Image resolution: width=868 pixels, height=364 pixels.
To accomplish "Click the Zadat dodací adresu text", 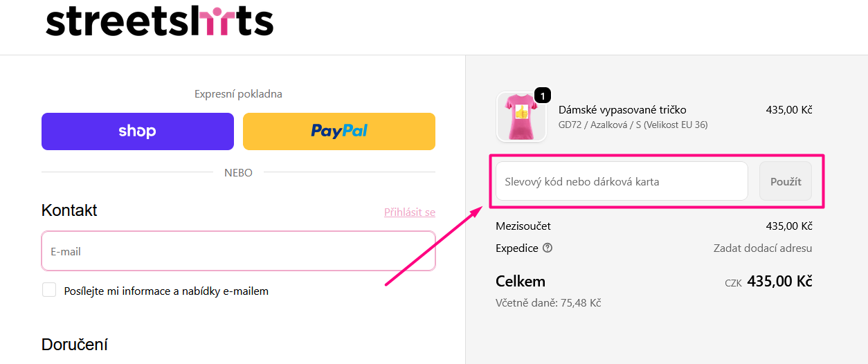I will tap(763, 248).
